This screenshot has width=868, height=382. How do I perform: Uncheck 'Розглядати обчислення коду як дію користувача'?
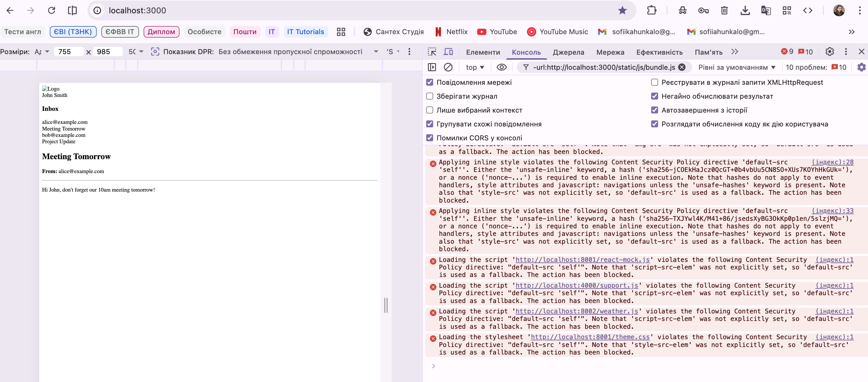[x=654, y=124]
